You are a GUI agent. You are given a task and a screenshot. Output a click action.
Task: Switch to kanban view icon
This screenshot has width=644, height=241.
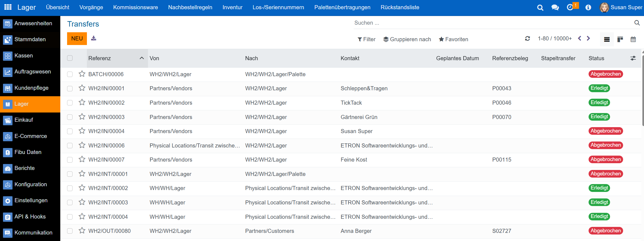[620, 40]
